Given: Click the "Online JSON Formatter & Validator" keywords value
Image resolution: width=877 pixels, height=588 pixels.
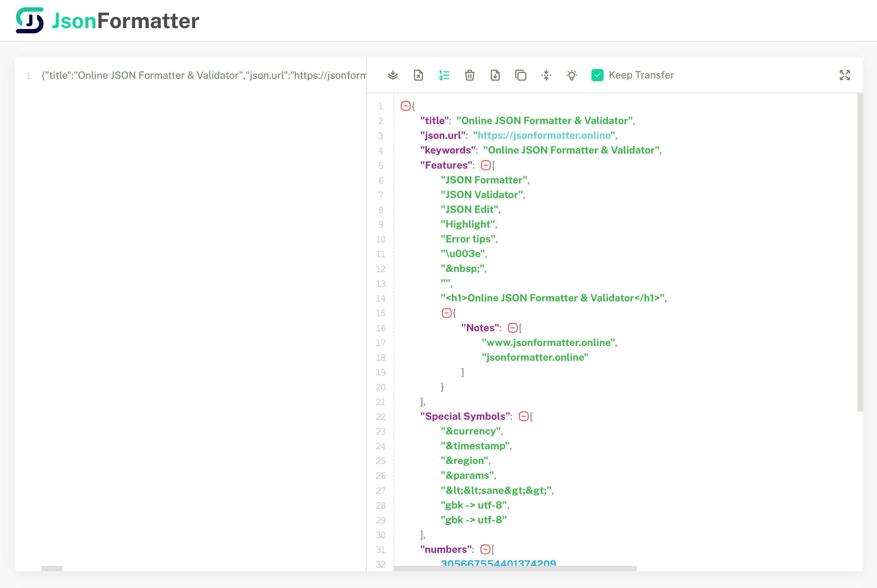Looking at the screenshot, I should click(x=571, y=151).
